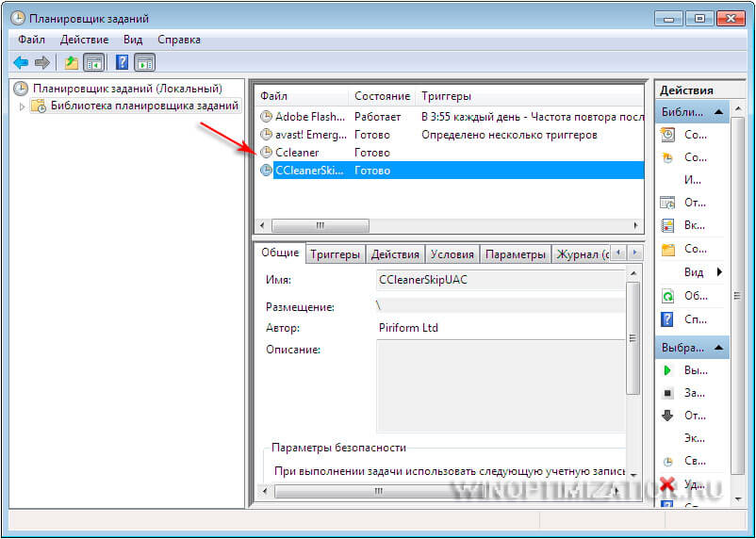Click the Имя field showing CCleanerSkipUAC
Screen dimensions: 756x539
500,280
